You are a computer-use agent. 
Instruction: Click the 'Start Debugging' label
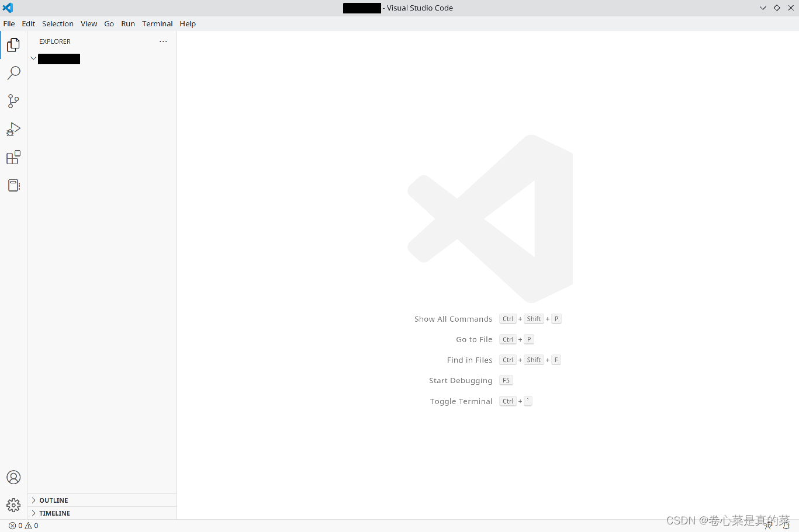pyautogui.click(x=461, y=381)
